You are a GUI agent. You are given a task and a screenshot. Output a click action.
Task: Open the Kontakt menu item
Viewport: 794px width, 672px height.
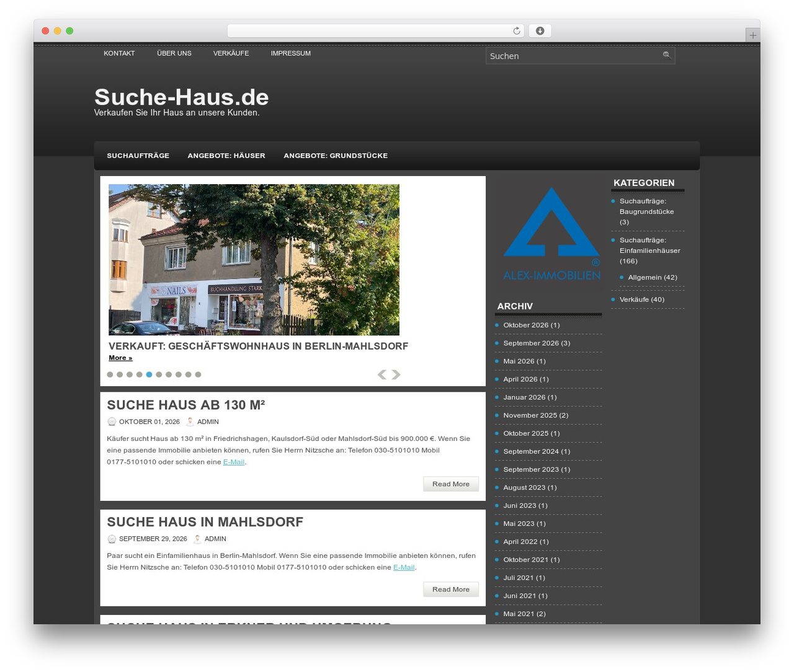click(x=119, y=53)
